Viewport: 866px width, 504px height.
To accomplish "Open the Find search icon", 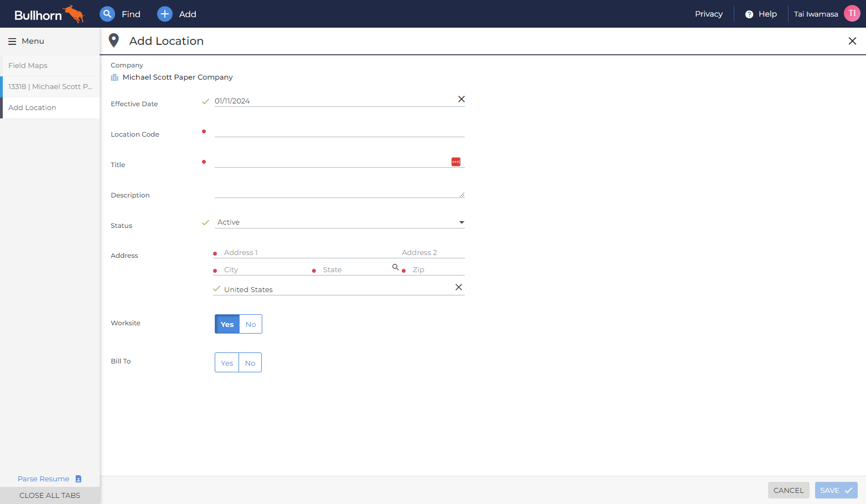I will 107,14.
